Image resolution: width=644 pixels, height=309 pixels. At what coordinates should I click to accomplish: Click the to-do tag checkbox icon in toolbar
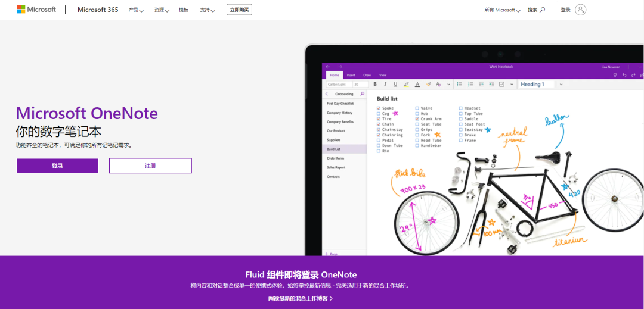click(x=501, y=84)
